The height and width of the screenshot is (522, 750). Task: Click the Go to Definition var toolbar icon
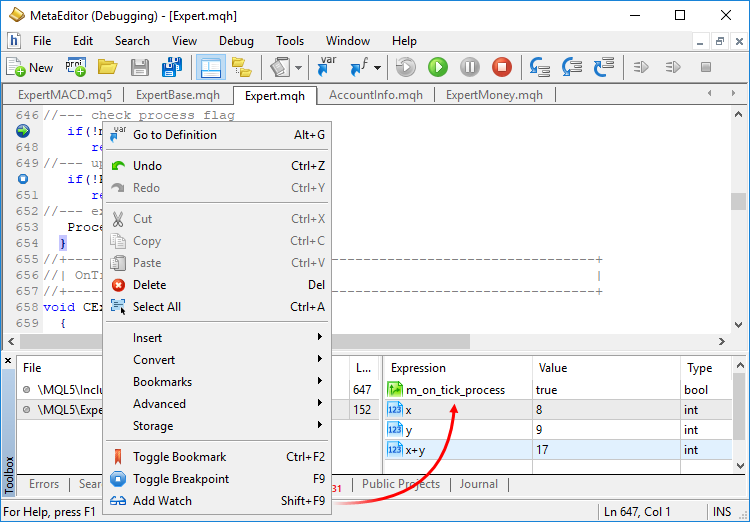(327, 67)
